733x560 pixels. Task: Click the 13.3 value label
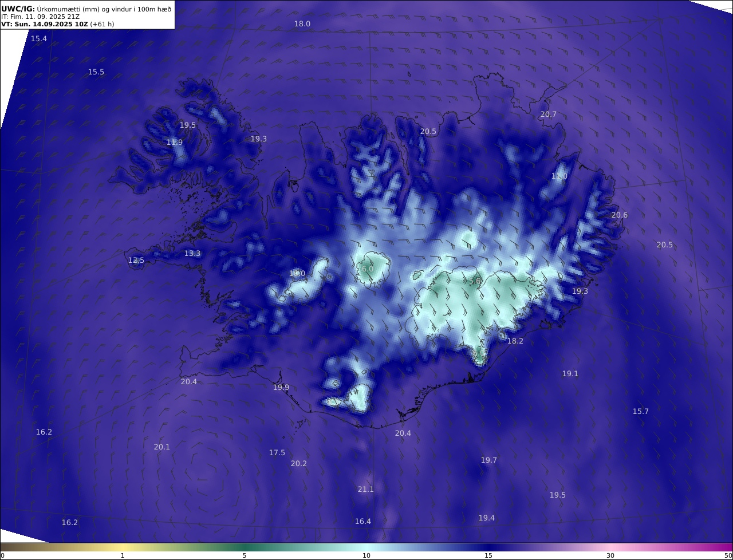click(192, 253)
